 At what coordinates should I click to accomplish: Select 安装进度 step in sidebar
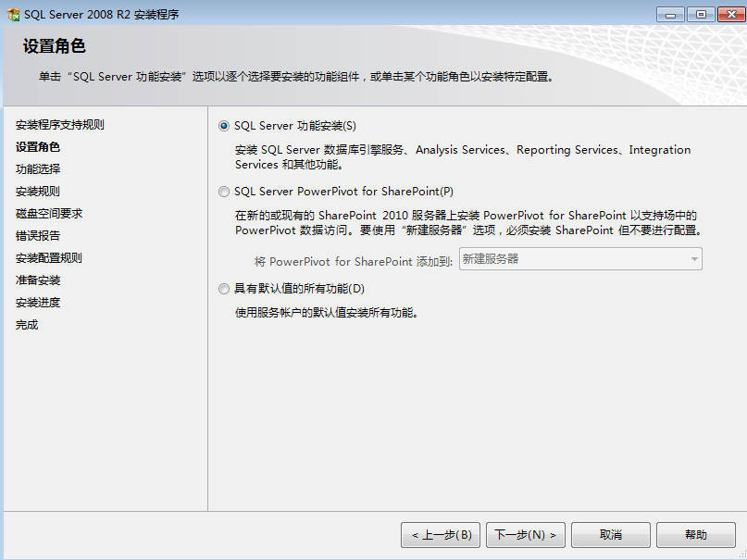pyautogui.click(x=38, y=303)
